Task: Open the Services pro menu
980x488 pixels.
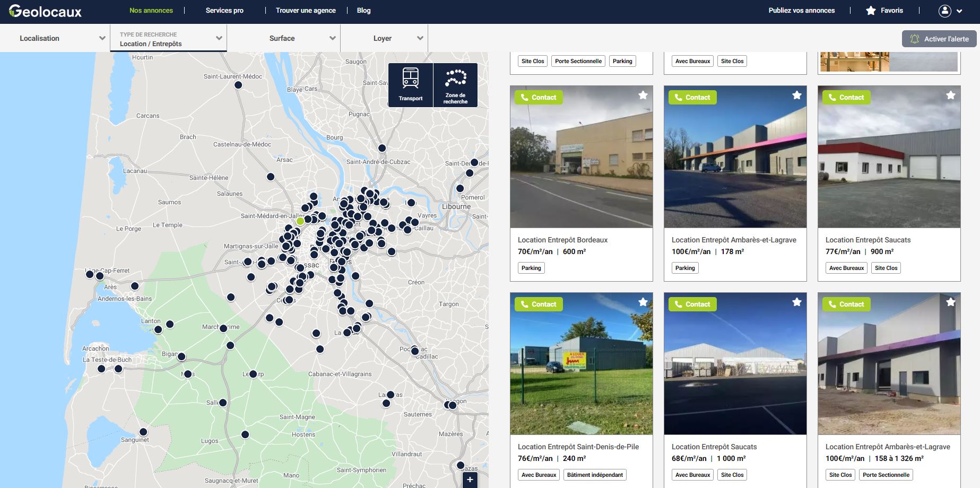Action: click(224, 11)
